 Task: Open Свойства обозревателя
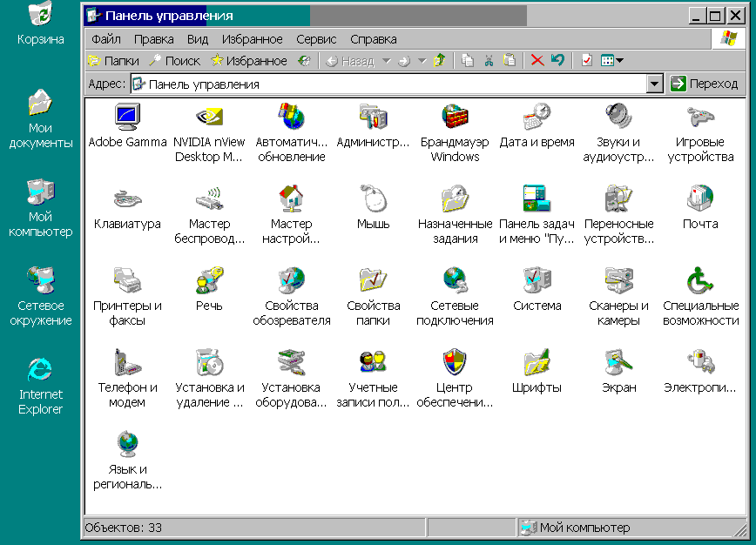tap(291, 298)
